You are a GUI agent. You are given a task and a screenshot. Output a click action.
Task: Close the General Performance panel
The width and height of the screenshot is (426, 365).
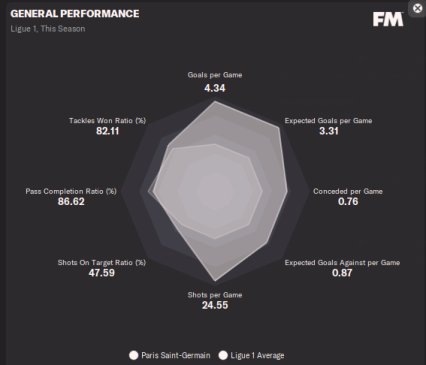click(x=417, y=8)
